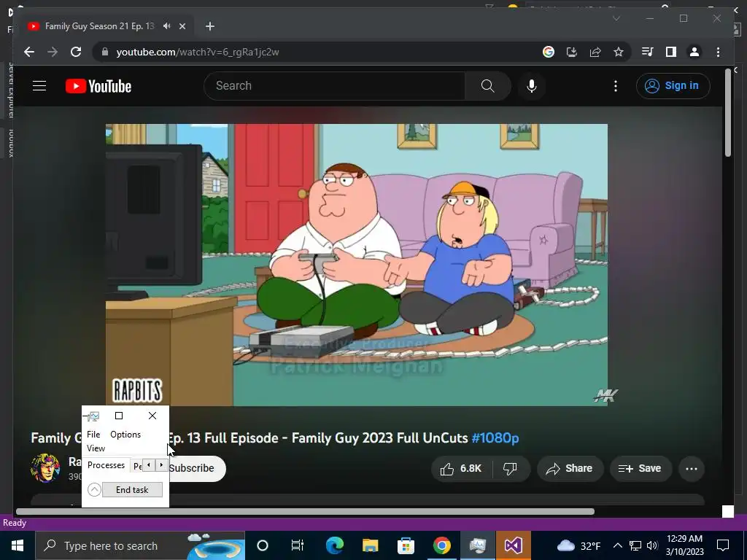This screenshot has height=560, width=747.
Task: Show hidden system tray icons
Action: coord(617,545)
